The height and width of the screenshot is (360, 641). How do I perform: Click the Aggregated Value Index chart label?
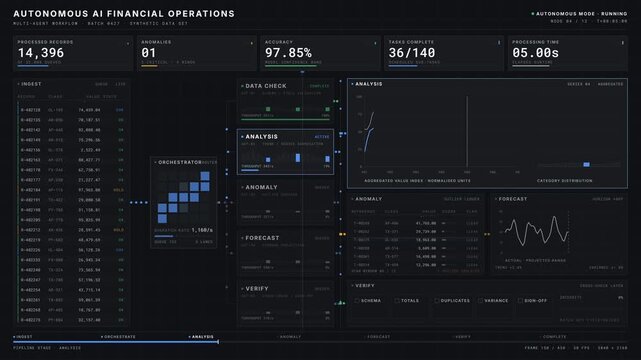pyautogui.click(x=417, y=181)
